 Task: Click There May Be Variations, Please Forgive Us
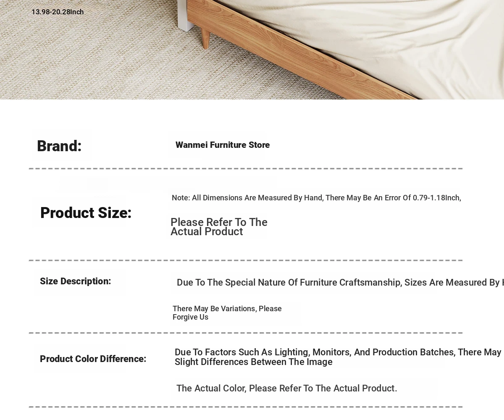(x=227, y=313)
